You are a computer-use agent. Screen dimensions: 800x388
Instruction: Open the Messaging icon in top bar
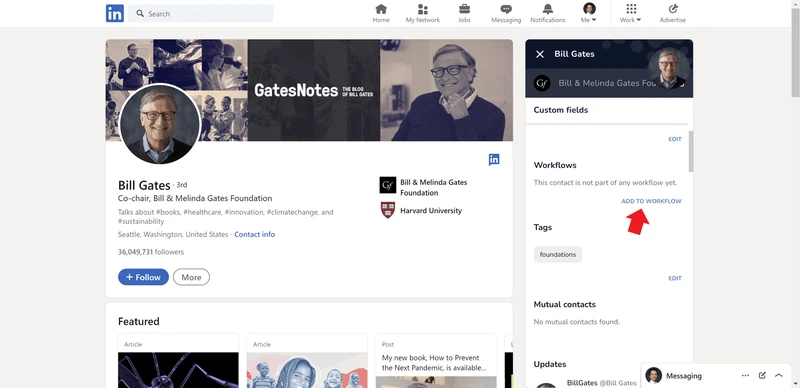506,9
